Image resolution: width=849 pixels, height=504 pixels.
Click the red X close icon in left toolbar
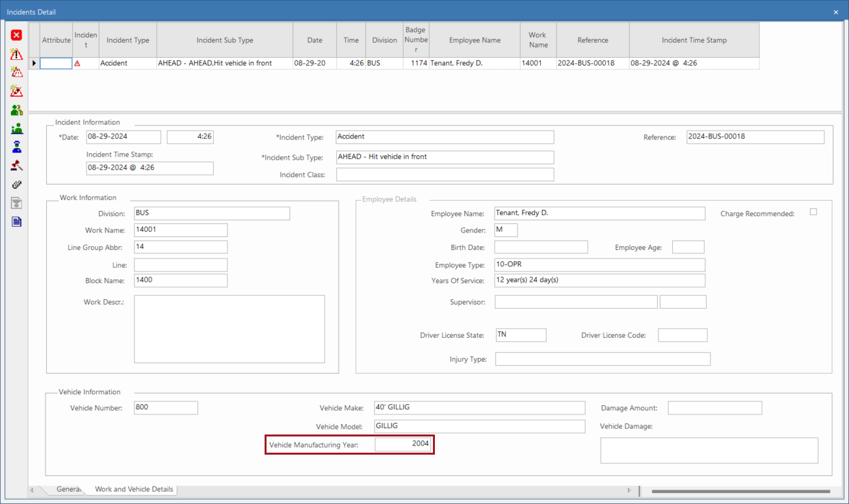click(x=16, y=35)
